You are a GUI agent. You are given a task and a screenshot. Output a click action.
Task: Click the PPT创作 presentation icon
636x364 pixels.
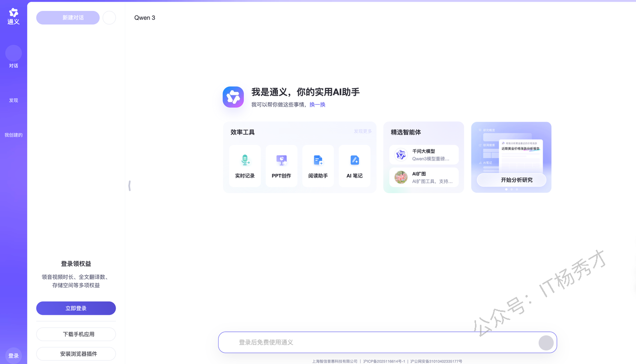click(282, 160)
